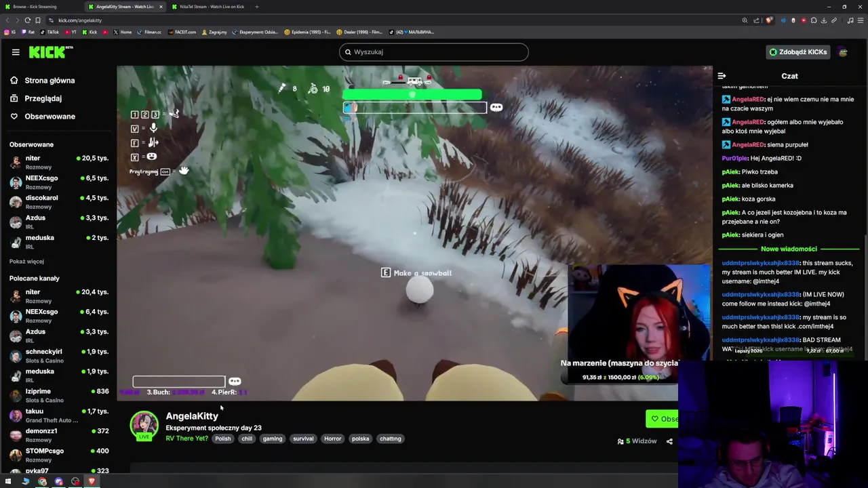Click the music note playlist icon in toolbar

[x=850, y=20]
